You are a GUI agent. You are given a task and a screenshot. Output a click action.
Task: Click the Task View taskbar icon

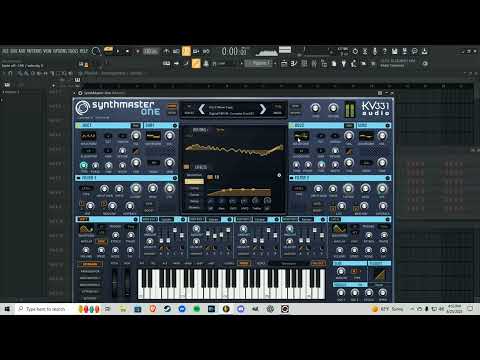point(108,309)
